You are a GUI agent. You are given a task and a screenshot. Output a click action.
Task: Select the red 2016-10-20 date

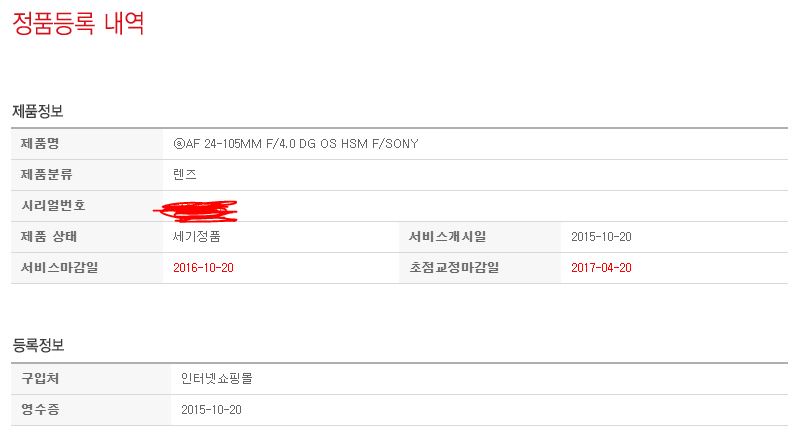[x=203, y=268]
